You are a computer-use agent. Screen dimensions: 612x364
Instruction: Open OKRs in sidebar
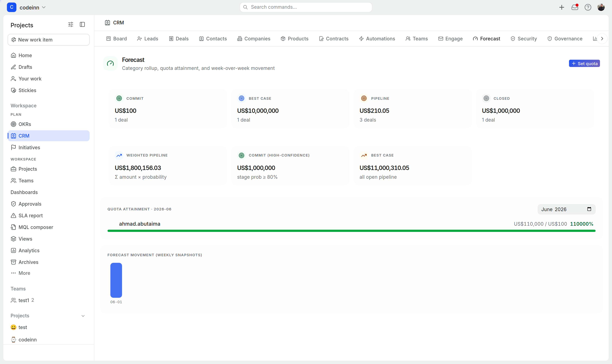(x=49, y=124)
